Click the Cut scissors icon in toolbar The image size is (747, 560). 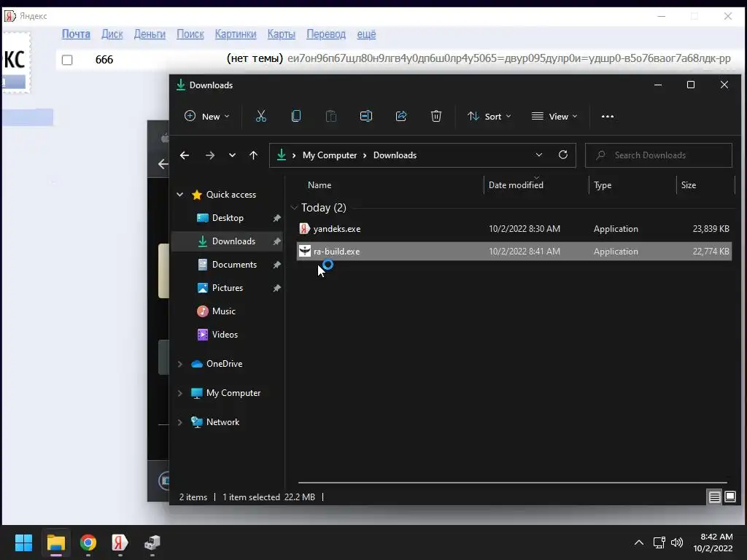(260, 116)
